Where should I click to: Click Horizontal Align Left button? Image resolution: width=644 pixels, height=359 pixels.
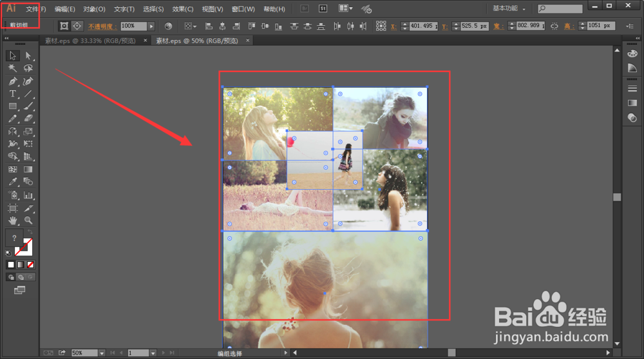pyautogui.click(x=209, y=26)
